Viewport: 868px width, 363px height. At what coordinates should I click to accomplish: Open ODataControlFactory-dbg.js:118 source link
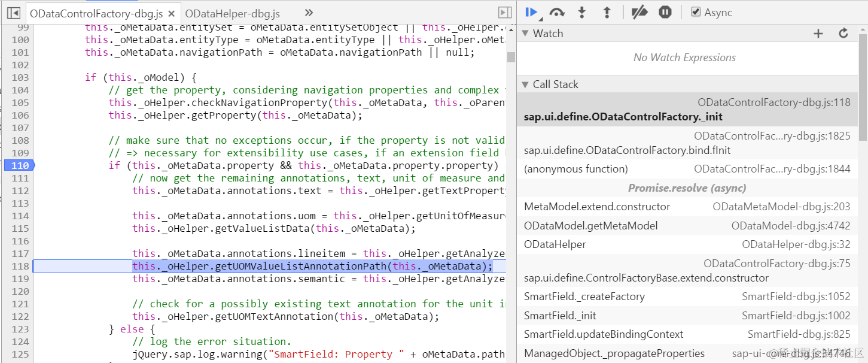click(x=774, y=102)
